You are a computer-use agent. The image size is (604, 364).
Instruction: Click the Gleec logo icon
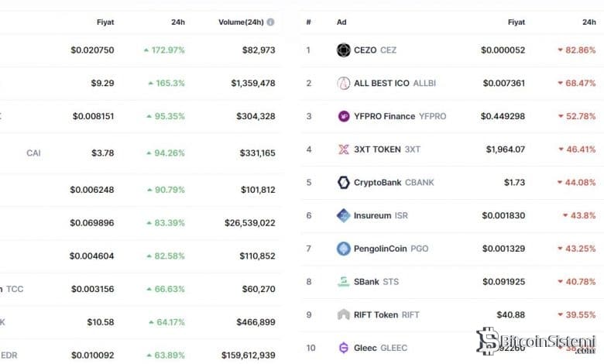point(344,348)
